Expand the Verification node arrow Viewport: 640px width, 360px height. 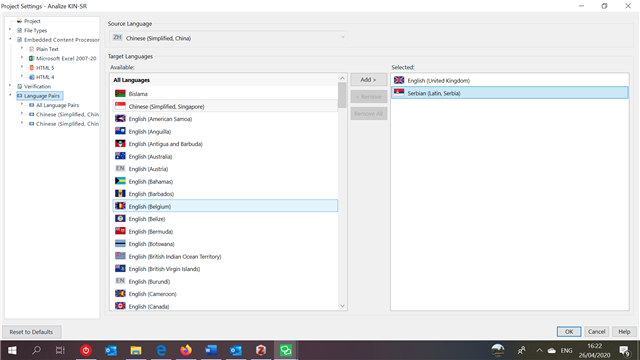click(10, 86)
